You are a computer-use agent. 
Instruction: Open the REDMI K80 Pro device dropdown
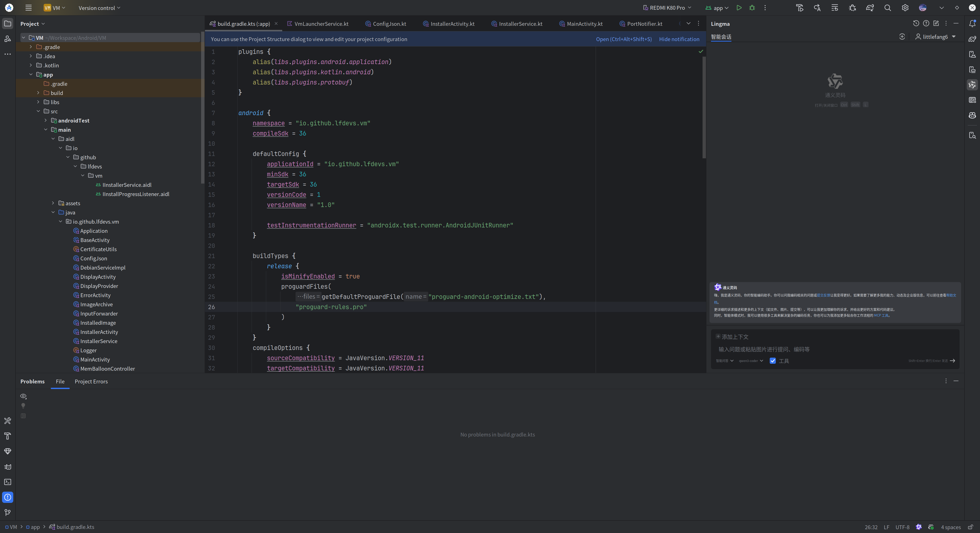pyautogui.click(x=667, y=8)
